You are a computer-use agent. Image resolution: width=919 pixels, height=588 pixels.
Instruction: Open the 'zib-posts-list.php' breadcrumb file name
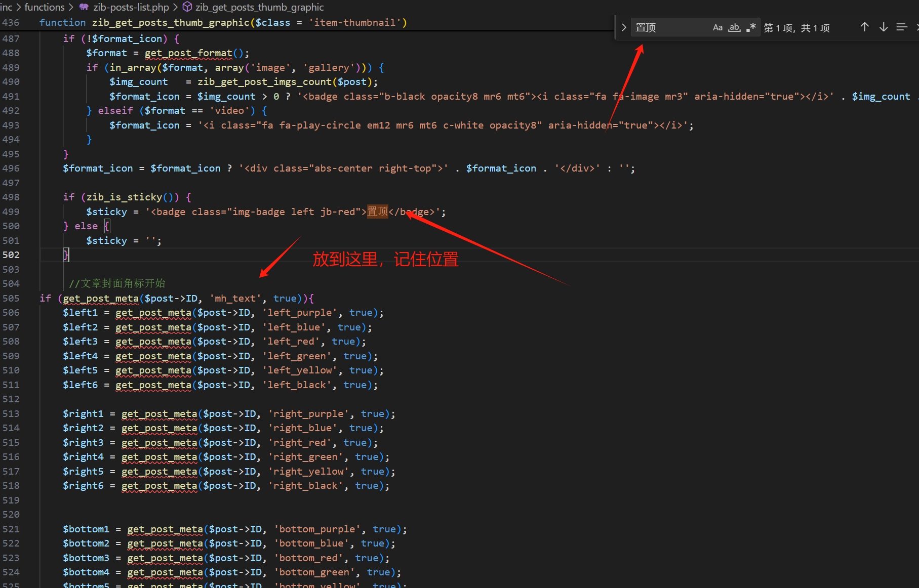(131, 7)
